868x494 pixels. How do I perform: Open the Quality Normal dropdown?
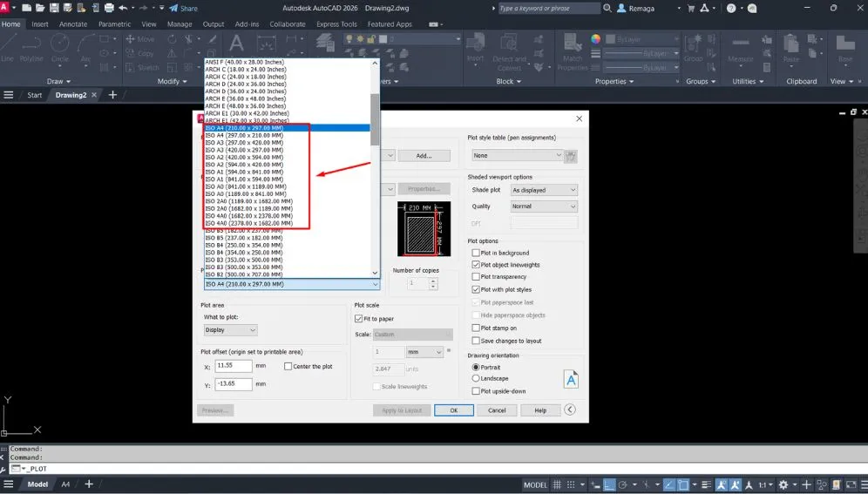tap(544, 206)
